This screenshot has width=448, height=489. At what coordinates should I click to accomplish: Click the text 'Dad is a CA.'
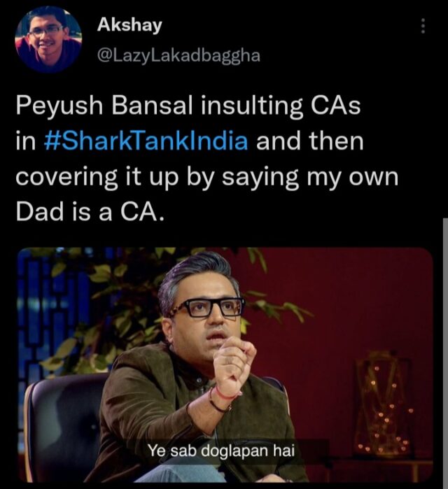(90, 212)
